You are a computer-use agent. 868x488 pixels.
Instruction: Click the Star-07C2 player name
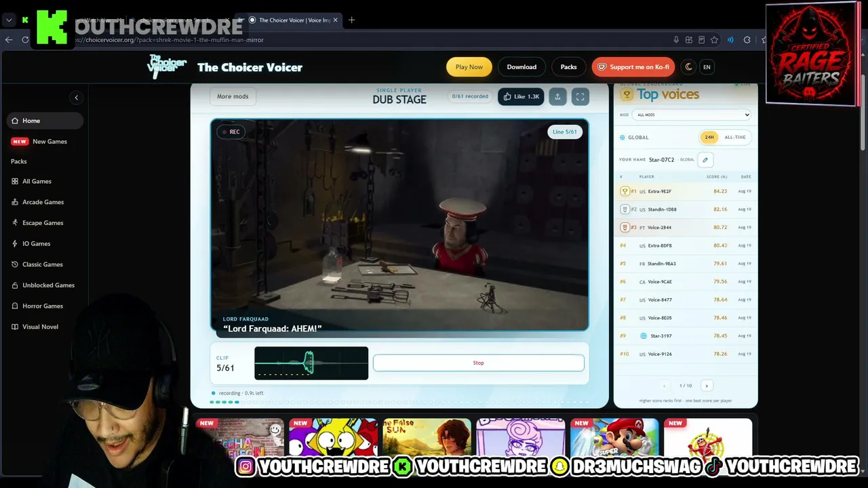tap(661, 160)
